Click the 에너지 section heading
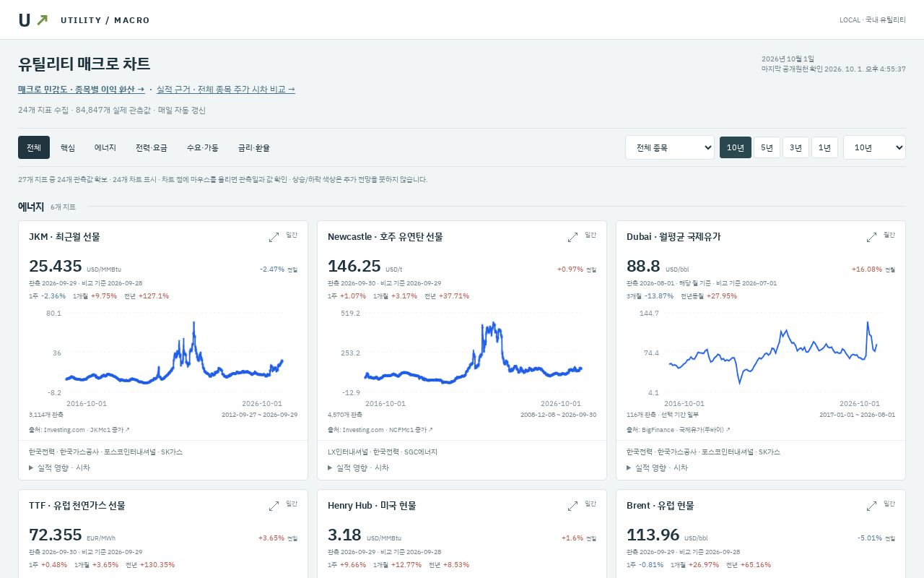Viewport: 924px width, 578px height. click(x=31, y=207)
